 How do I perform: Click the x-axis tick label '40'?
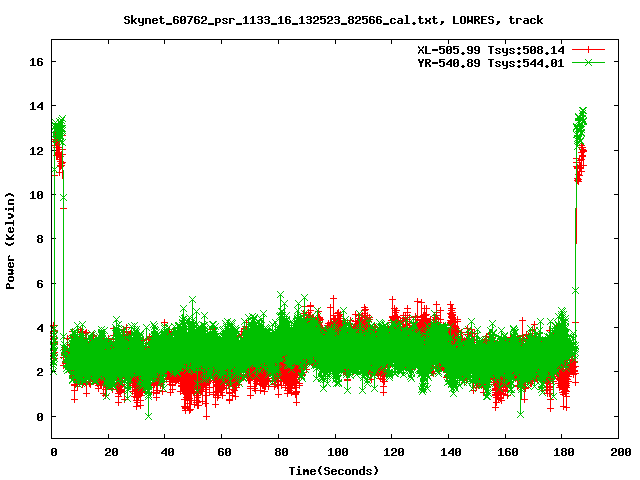tap(167, 452)
